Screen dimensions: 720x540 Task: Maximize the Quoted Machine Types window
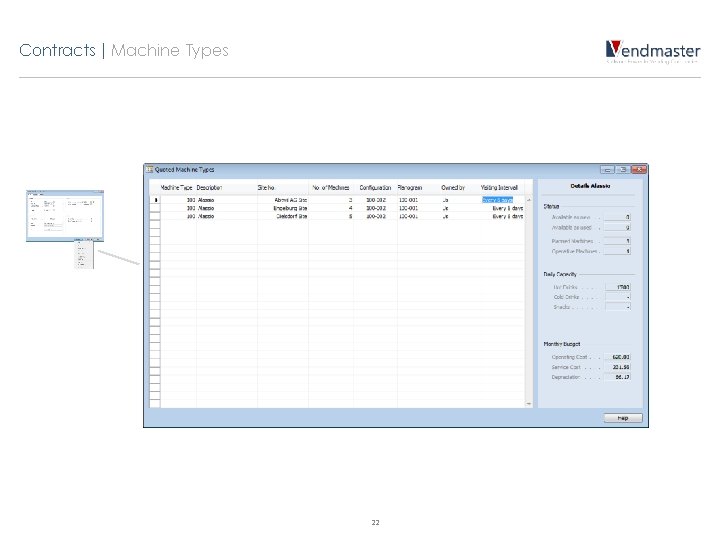(623, 169)
